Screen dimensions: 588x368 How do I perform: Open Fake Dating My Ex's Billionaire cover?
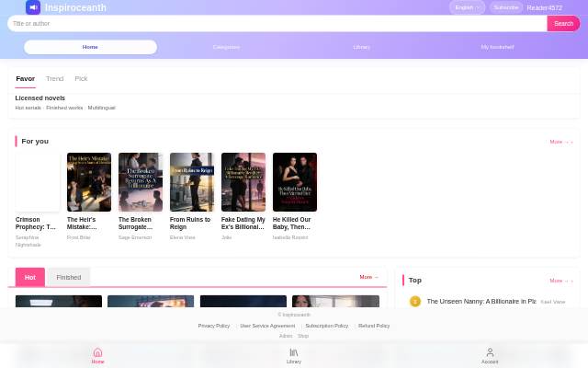pos(243,182)
